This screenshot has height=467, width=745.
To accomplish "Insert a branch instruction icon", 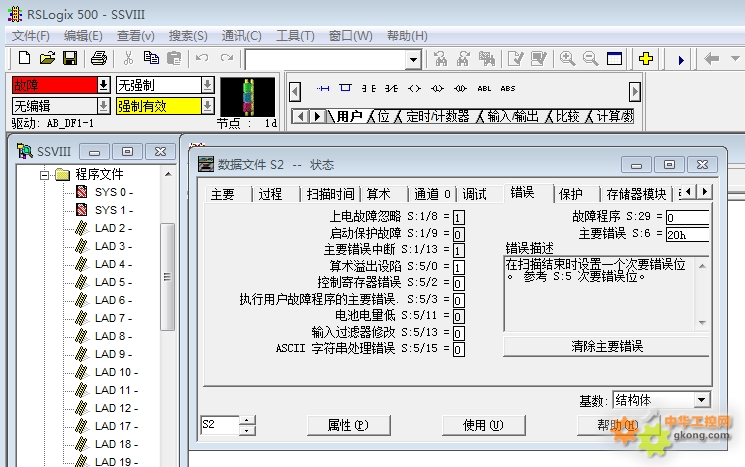I will coord(345,88).
